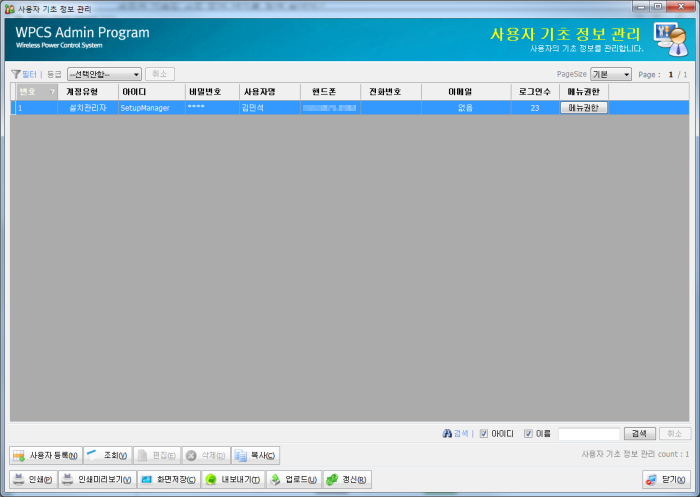The image size is (700, 497).
Task: Open the 등급 filter dropdown
Action: (104, 74)
